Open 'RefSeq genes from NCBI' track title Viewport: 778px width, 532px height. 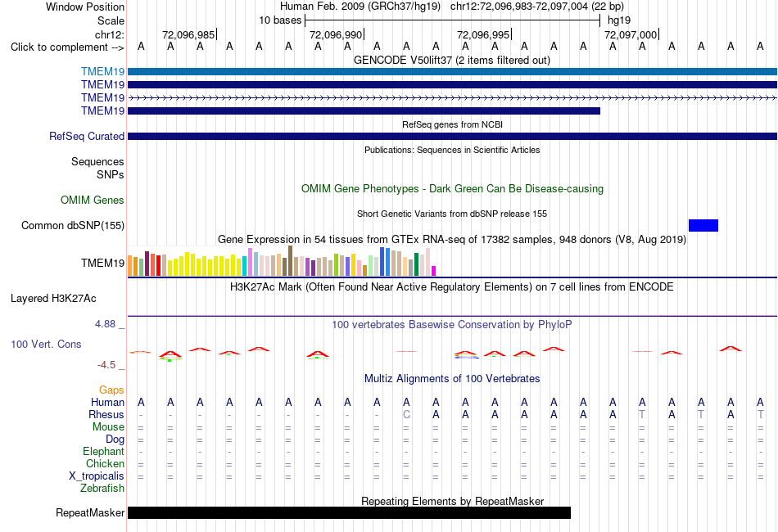(452, 124)
